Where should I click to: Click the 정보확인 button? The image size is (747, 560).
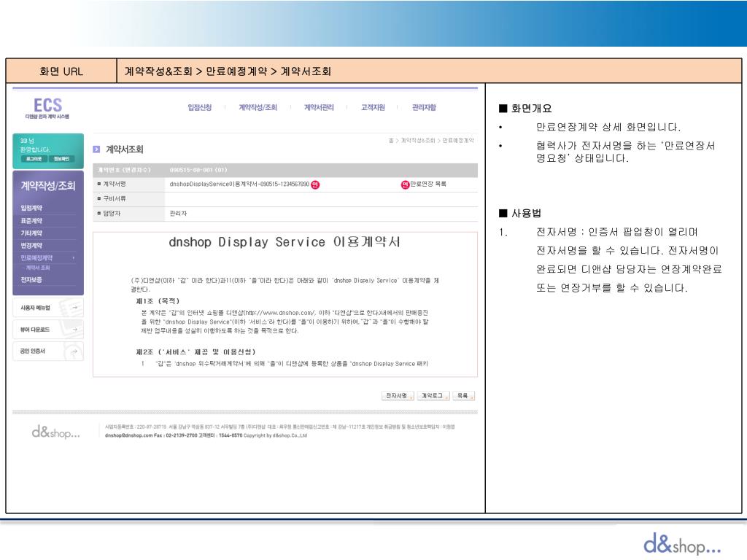tap(61, 159)
